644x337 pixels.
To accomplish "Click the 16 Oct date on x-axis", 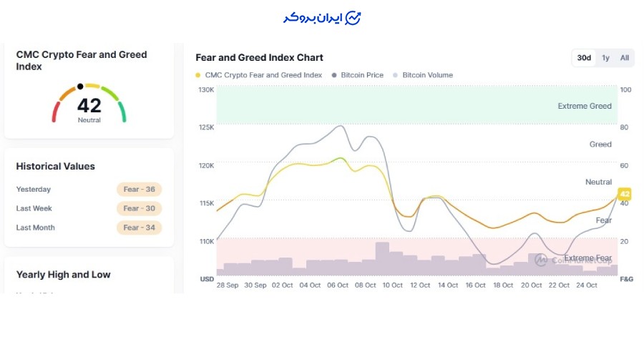I will (475, 285).
